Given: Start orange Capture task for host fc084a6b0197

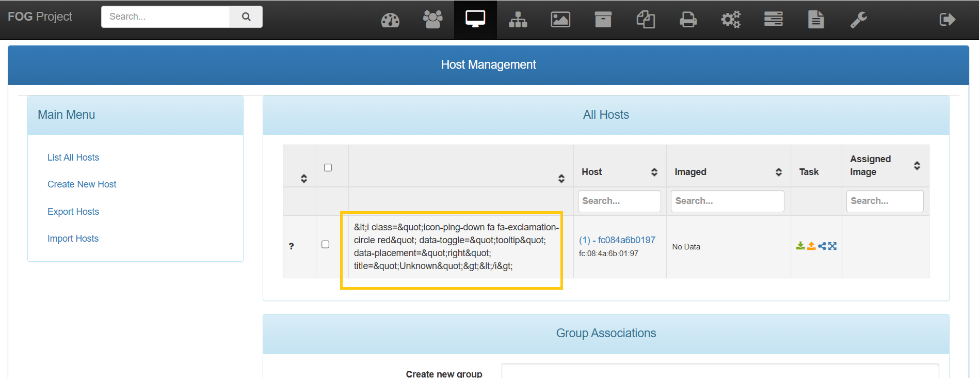Looking at the screenshot, I should tap(811, 246).
